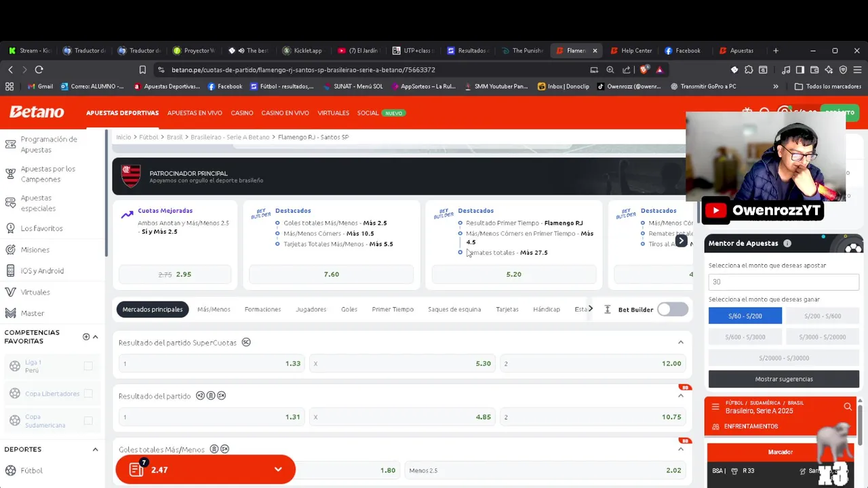Click the left sidebar scrollbar
868x488 pixels.
click(106, 193)
